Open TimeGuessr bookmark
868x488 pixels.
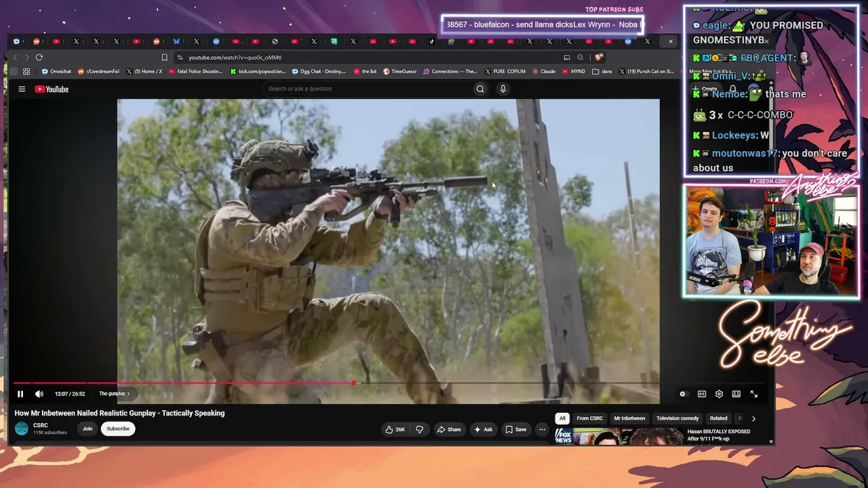pyautogui.click(x=400, y=71)
